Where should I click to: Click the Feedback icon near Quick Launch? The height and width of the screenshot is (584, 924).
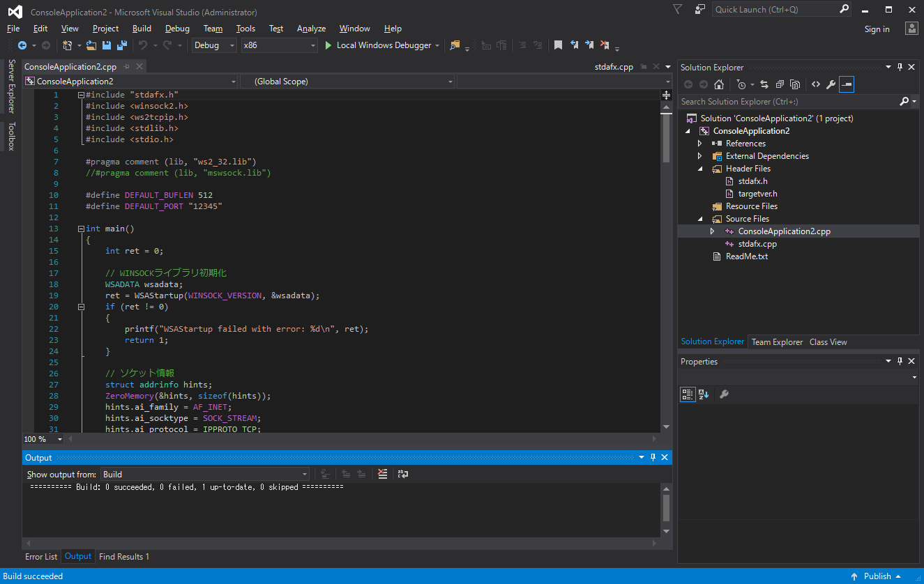[700, 9]
